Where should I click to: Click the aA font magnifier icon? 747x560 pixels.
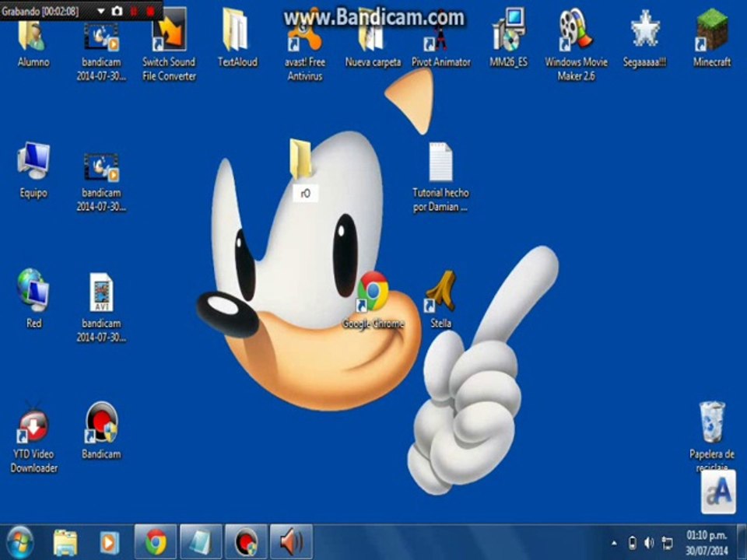718,492
